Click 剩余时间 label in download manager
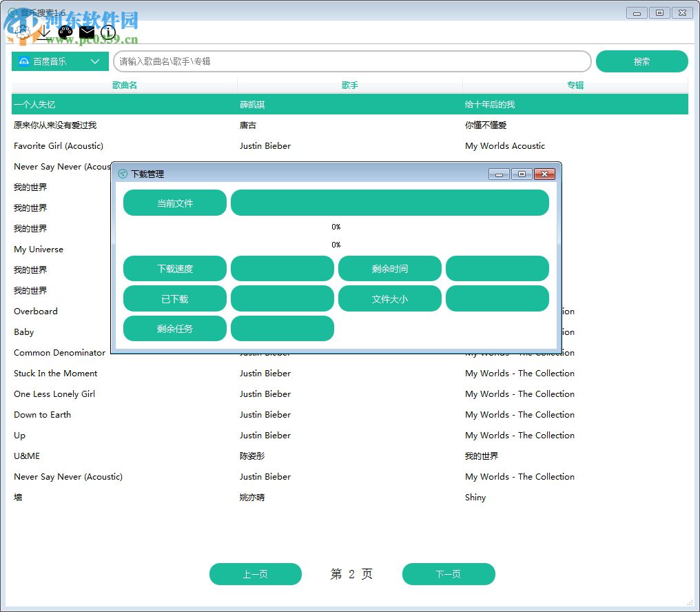The image size is (700, 612). (390, 269)
